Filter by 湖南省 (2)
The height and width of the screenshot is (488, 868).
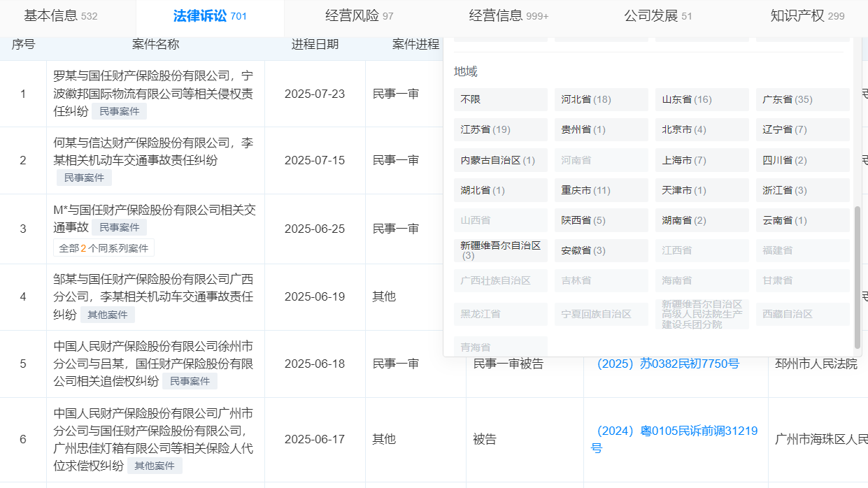pos(702,220)
